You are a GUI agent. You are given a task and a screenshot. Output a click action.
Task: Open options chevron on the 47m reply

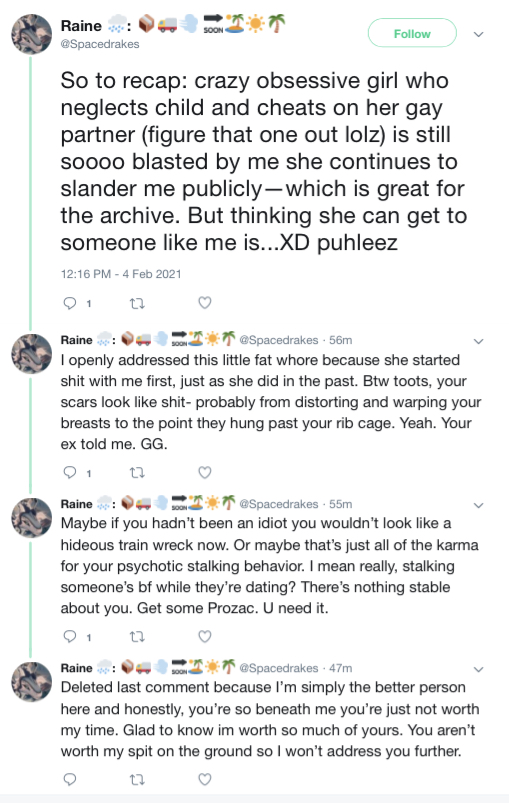[x=478, y=669]
